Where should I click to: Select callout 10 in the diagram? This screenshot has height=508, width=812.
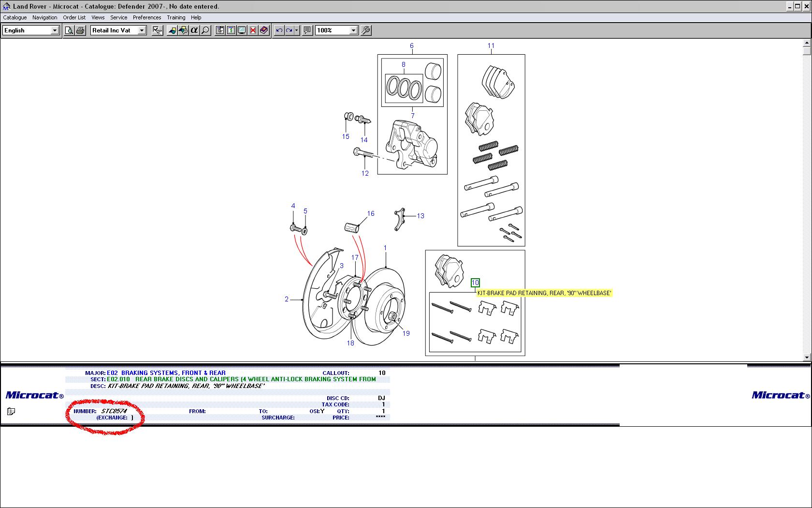point(475,283)
